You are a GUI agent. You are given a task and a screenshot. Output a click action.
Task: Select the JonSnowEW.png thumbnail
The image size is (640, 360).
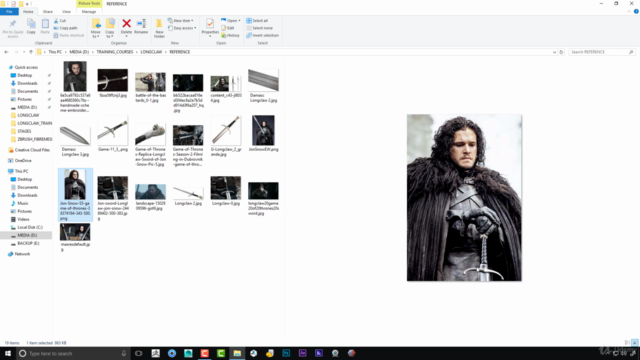(263, 131)
